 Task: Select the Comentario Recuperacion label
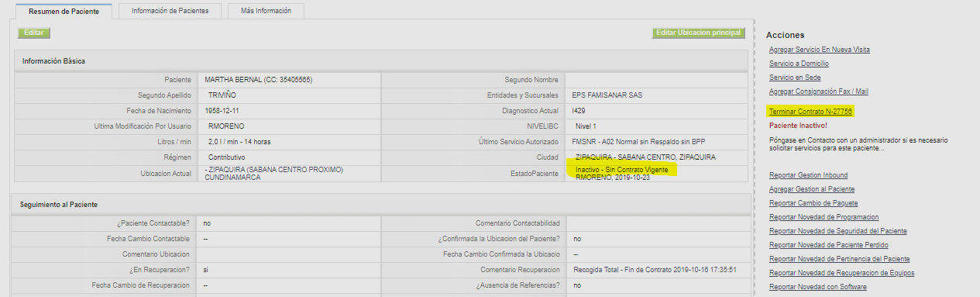point(520,270)
